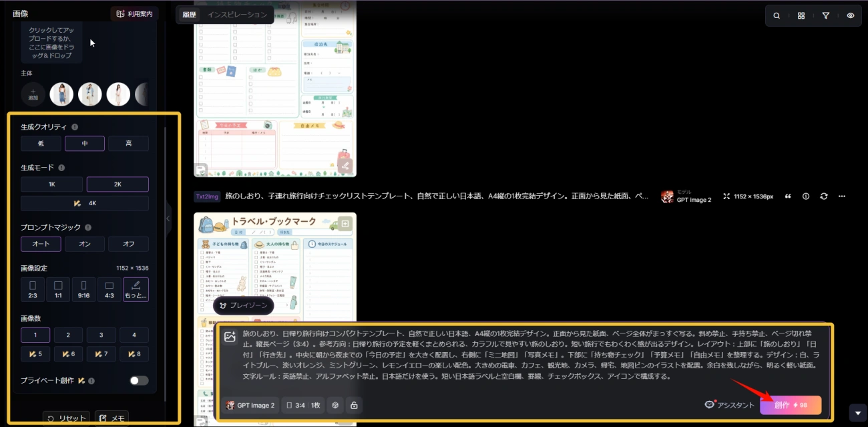Set prompt magic to オート
The width and height of the screenshot is (868, 427).
pos(41,244)
